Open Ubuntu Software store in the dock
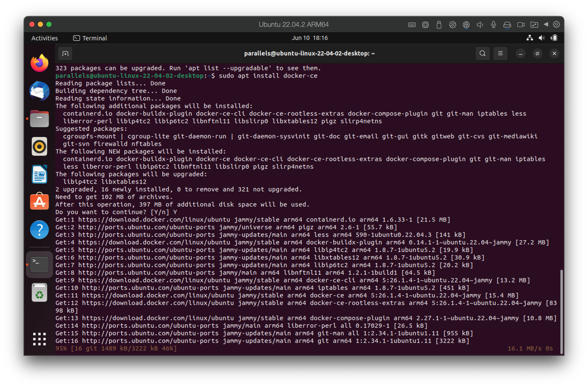 39,201
